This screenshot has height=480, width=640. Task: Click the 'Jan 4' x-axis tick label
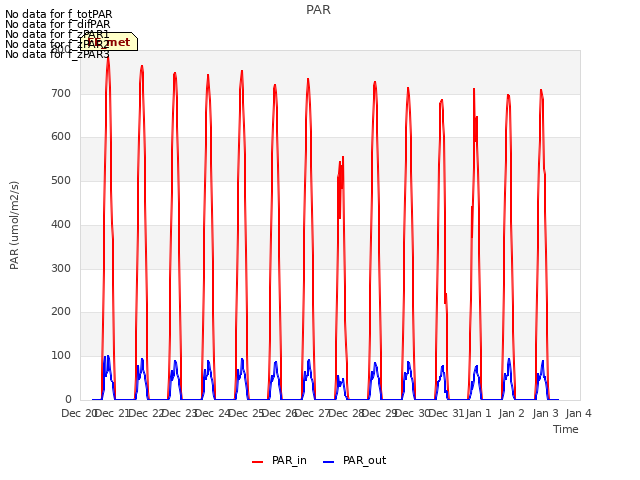(578, 413)
